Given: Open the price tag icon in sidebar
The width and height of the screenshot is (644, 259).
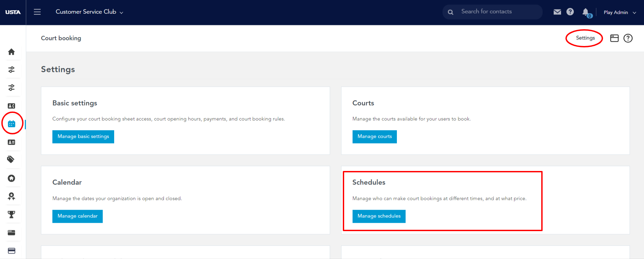Looking at the screenshot, I should [x=11, y=160].
